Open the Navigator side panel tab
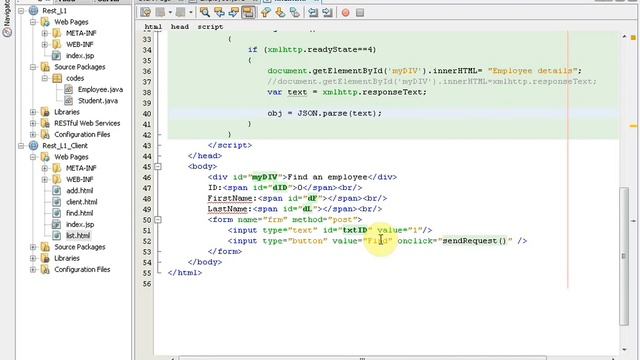Viewport: 640px width, 360px height. tap(7, 19)
